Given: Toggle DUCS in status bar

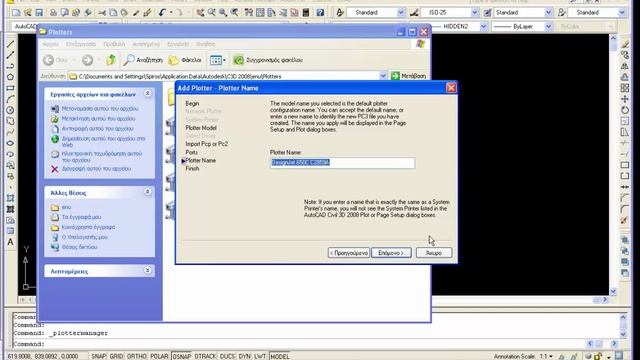Looking at the screenshot, I should [x=227, y=356].
